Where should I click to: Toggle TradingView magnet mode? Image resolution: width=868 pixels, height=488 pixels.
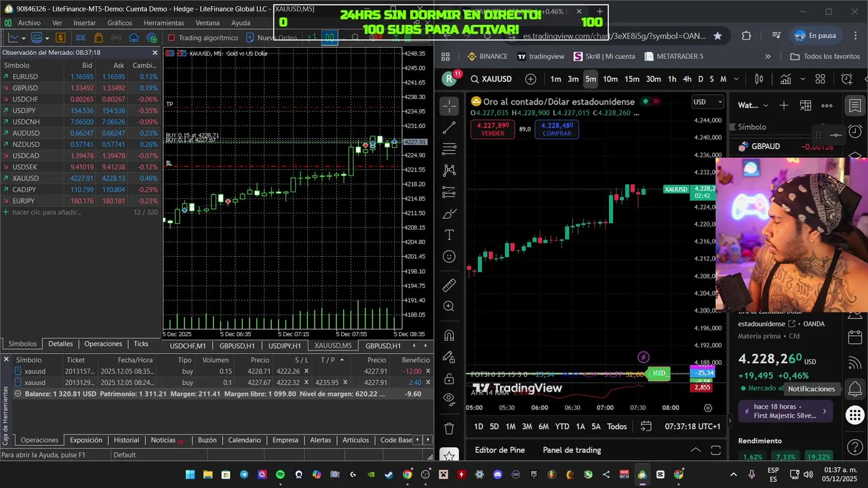[449, 335]
